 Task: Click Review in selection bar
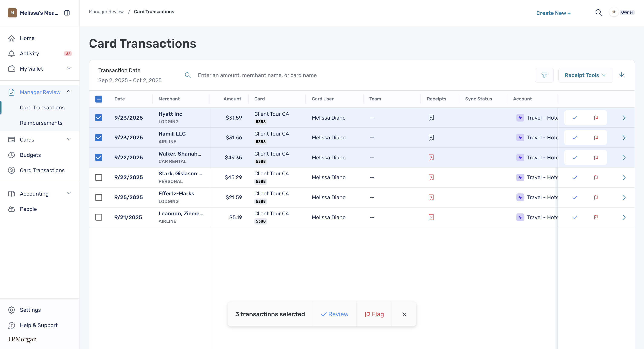point(335,314)
